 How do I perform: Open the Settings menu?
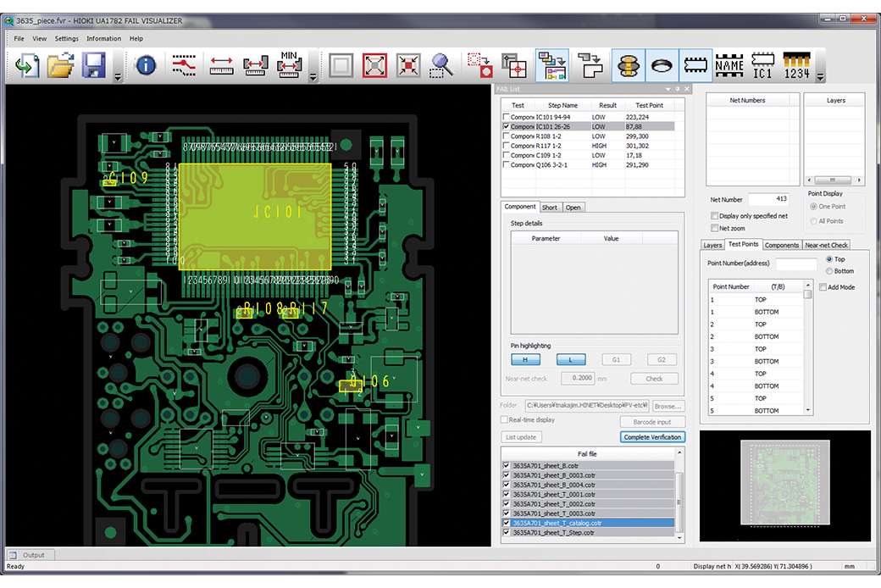point(66,38)
